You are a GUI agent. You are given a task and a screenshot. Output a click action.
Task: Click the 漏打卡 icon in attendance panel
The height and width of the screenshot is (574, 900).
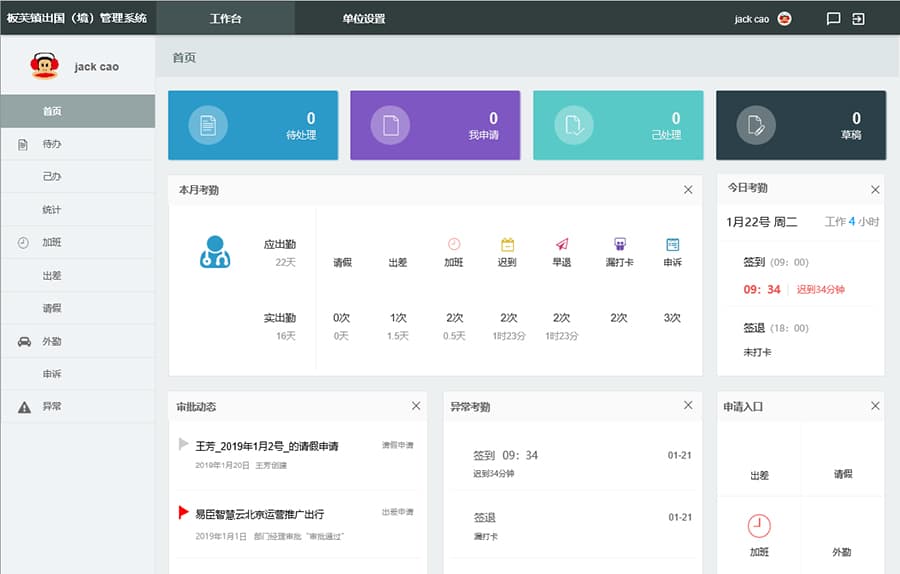tap(620, 244)
